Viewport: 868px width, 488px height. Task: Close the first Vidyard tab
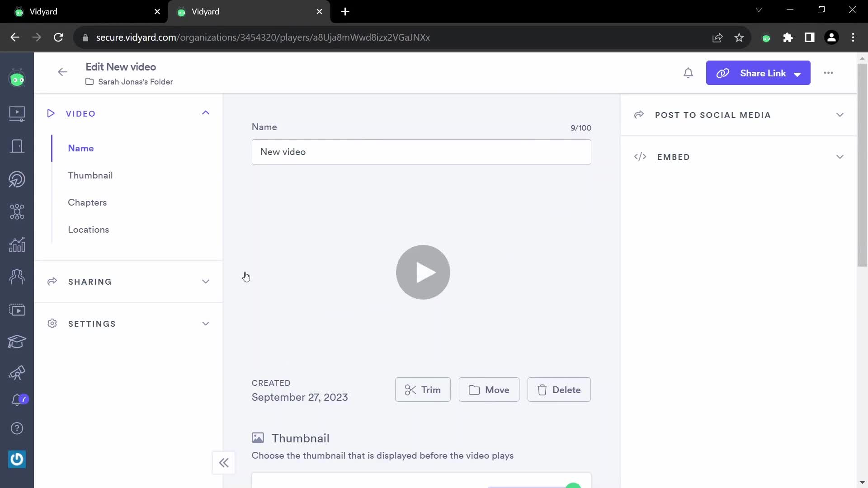157,12
